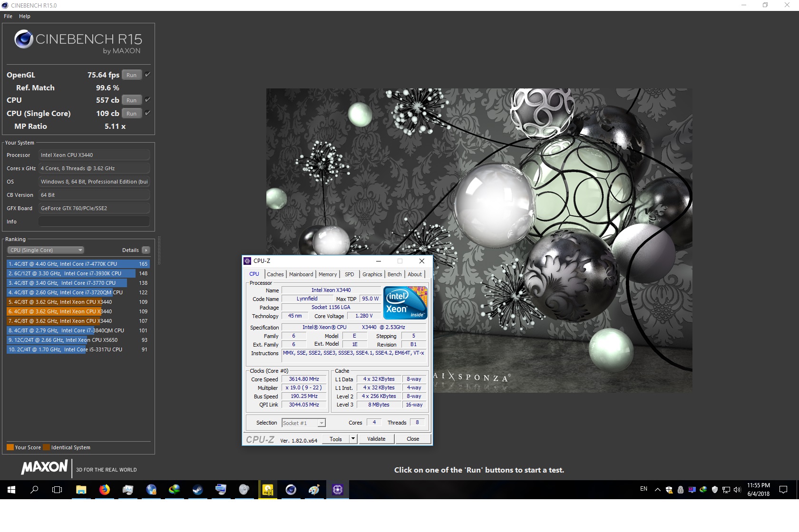This screenshot has height=532, width=799.
Task: Open the yellow highlighted taskbar app
Action: [268, 490]
